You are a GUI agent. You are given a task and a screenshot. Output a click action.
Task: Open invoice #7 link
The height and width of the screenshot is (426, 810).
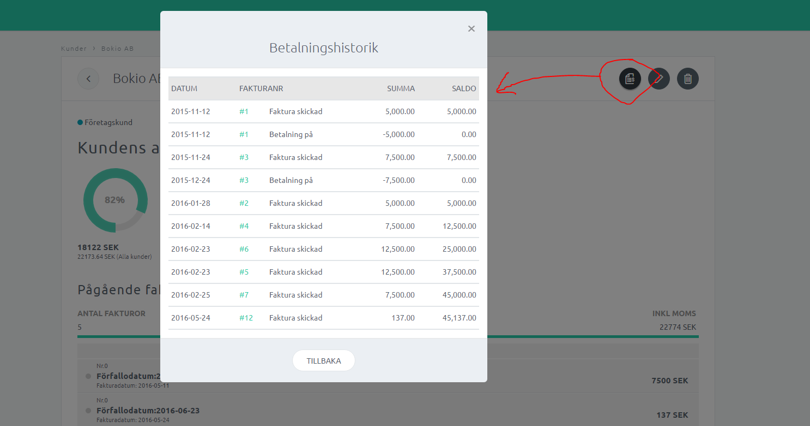coord(244,295)
